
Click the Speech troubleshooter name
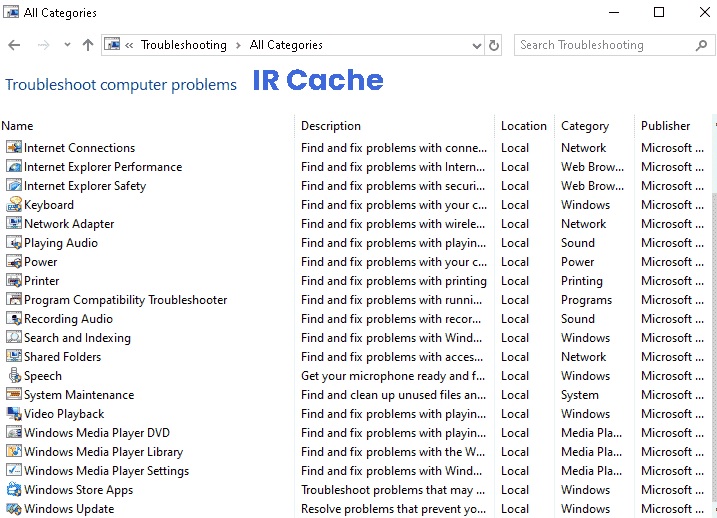[x=43, y=376]
